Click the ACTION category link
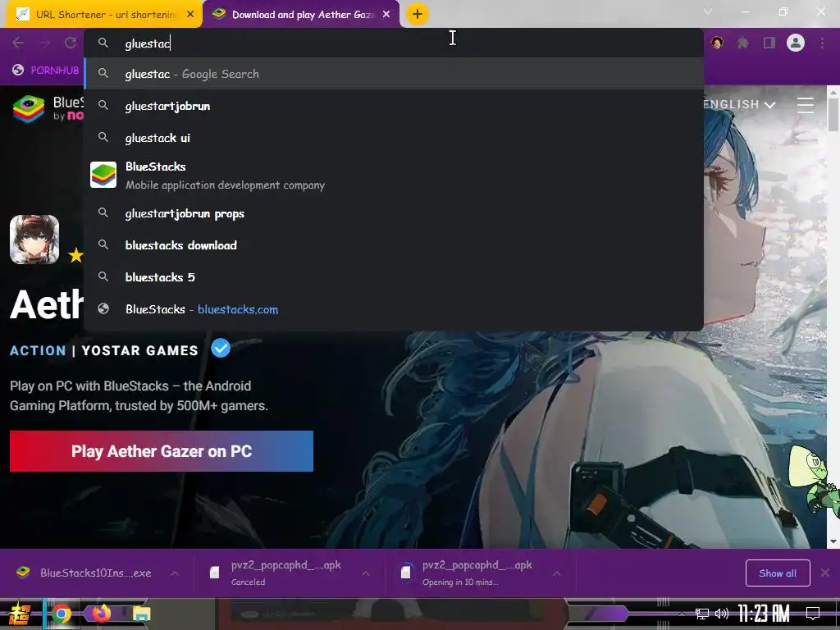840x630 pixels. [x=38, y=350]
